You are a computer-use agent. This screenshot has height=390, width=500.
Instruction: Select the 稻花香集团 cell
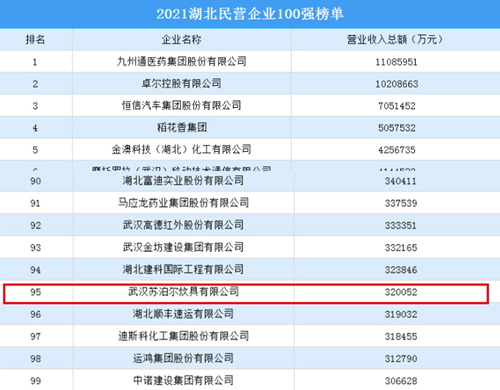pos(182,127)
